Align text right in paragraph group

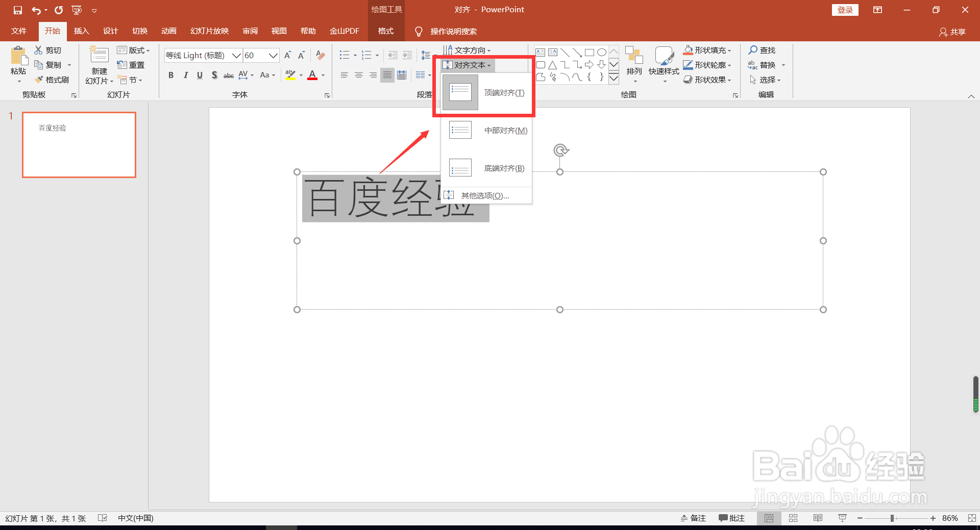373,75
